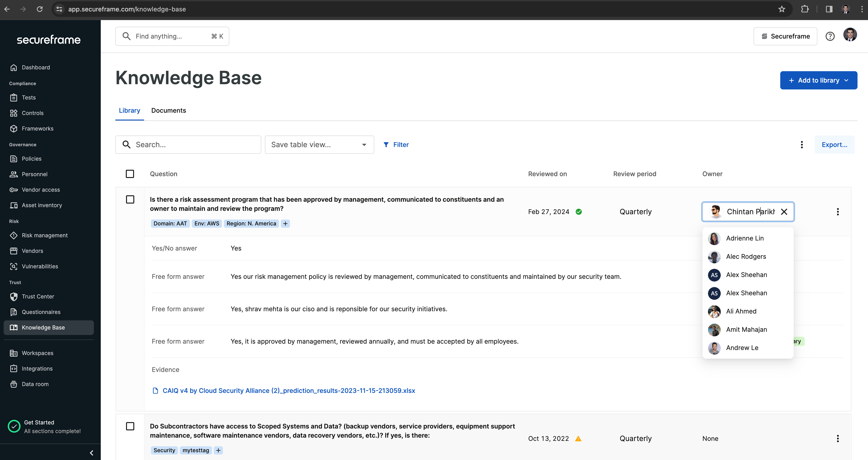Switch to the Library tab
Viewport: 868px width, 460px height.
click(129, 111)
